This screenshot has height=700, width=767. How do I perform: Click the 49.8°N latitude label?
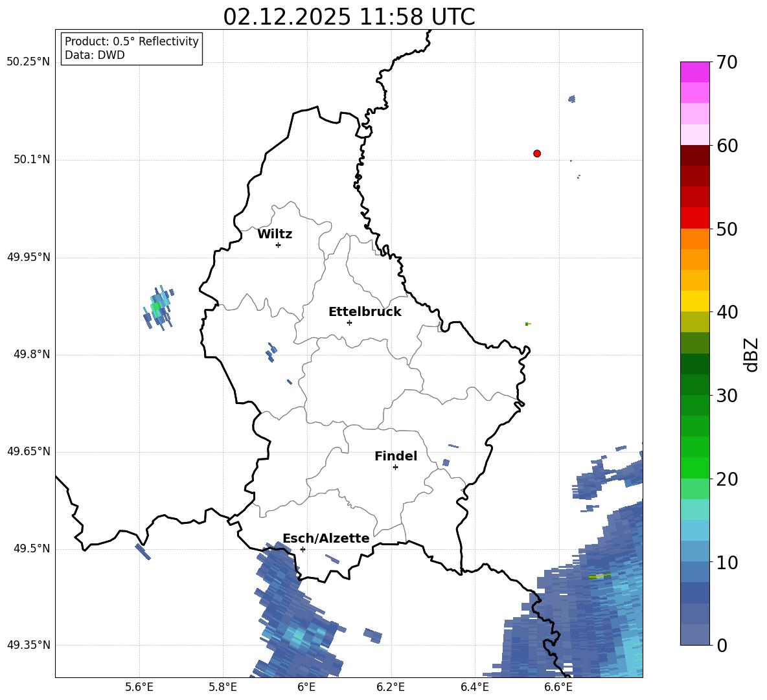32,354
